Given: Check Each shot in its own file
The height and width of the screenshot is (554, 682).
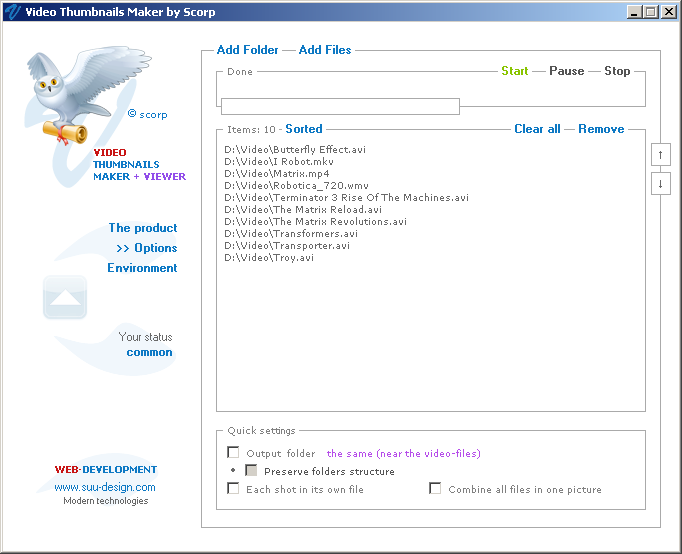Looking at the screenshot, I should click(233, 488).
